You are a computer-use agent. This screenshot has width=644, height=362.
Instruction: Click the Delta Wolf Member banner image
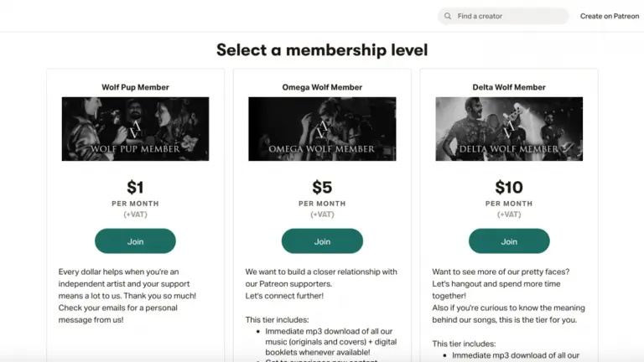(509, 129)
